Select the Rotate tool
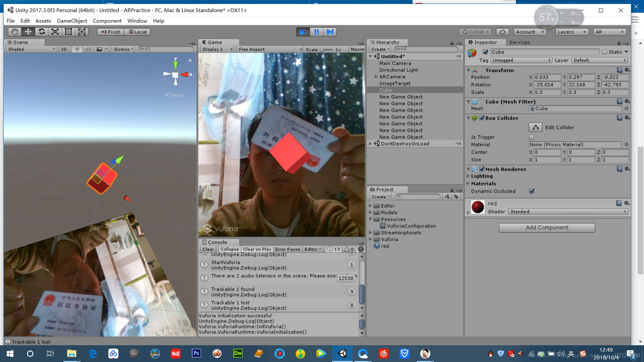This screenshot has height=362, width=644. click(42, 32)
